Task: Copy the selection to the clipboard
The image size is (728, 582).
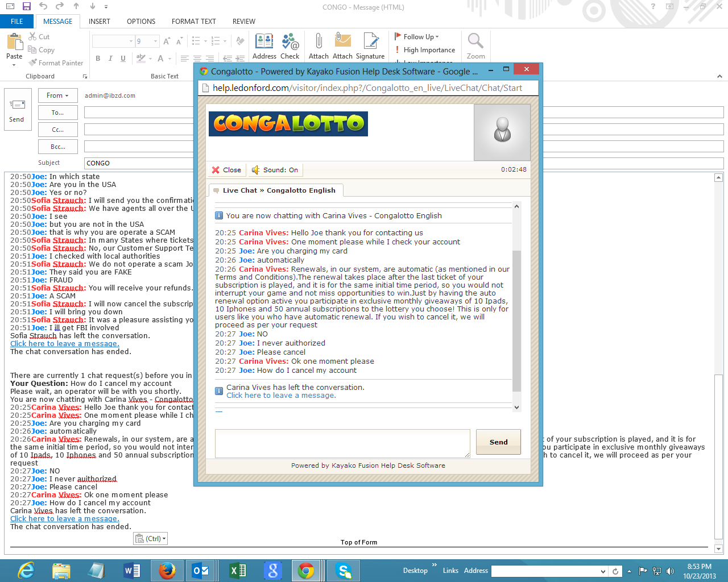Action: [42, 50]
